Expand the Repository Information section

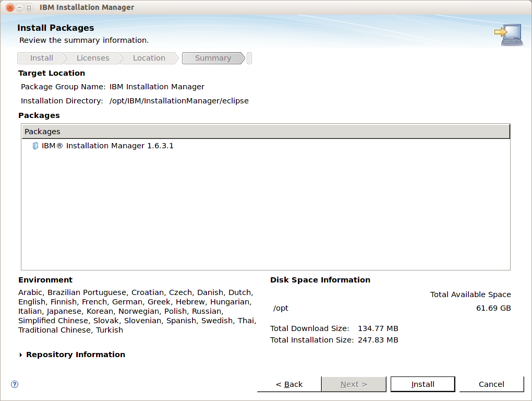tap(21, 355)
